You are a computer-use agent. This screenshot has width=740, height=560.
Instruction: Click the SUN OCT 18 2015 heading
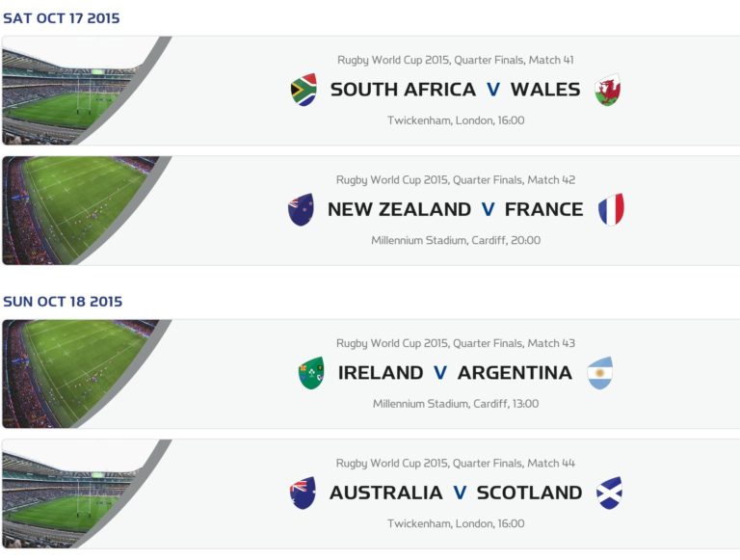[x=63, y=302]
